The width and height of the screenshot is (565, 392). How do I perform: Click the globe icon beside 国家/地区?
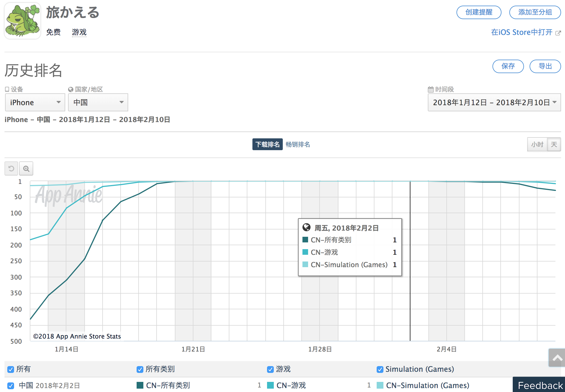71,89
